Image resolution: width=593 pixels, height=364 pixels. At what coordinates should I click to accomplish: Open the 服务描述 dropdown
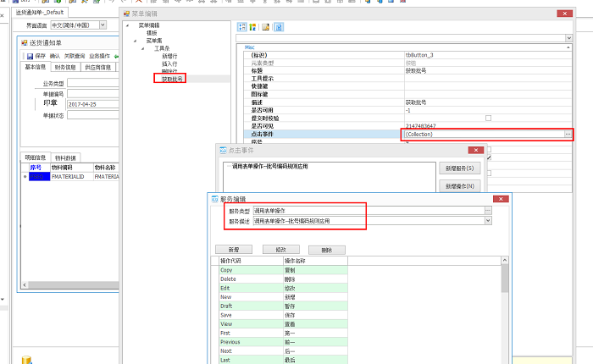click(488, 221)
